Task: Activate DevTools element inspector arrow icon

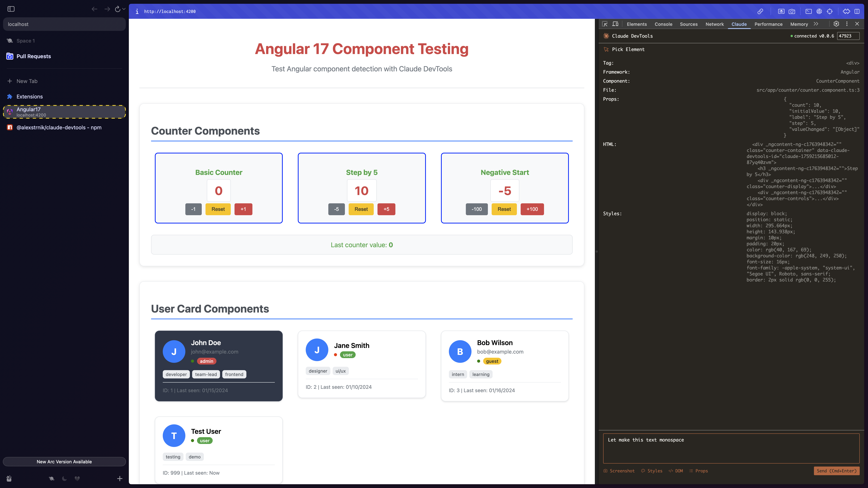Action: click(605, 24)
